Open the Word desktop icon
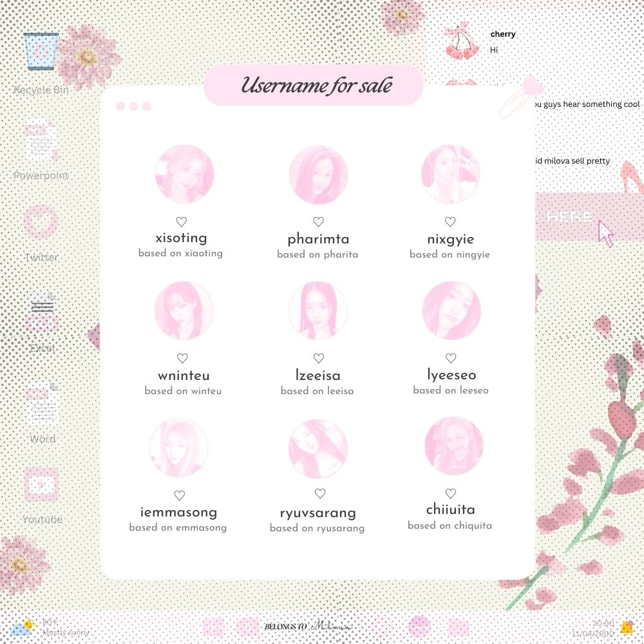 [43, 403]
